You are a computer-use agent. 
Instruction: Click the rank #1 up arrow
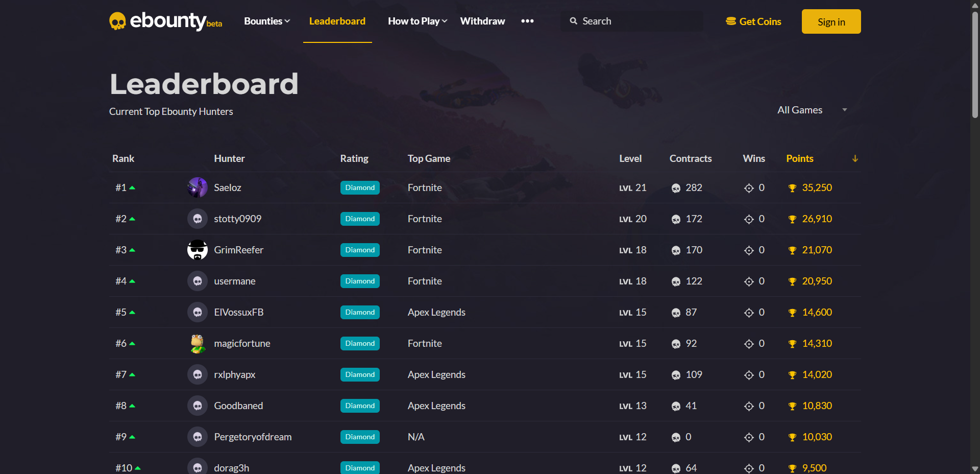click(x=132, y=188)
